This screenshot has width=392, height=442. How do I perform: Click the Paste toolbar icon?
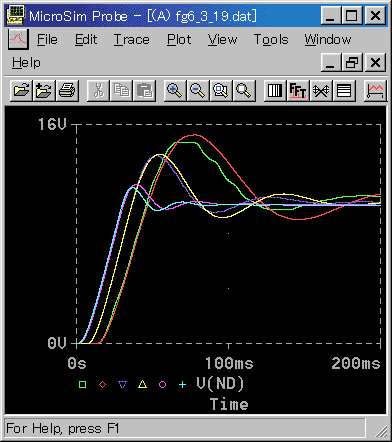[x=144, y=91]
